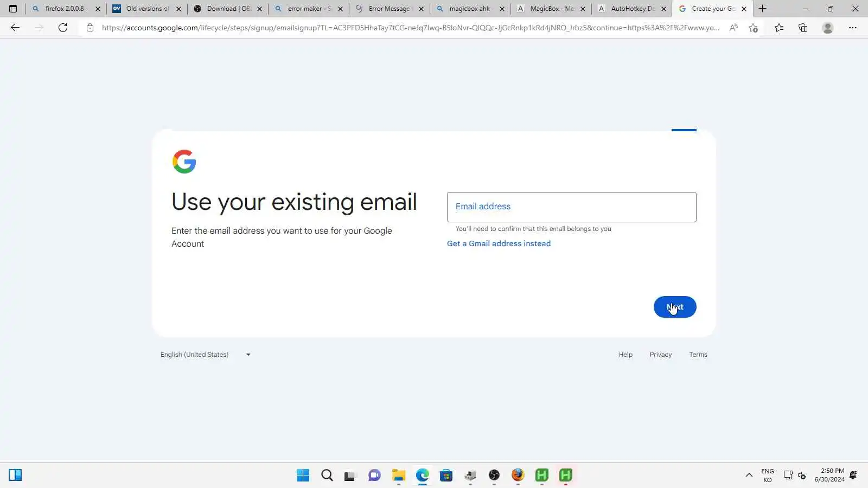Image resolution: width=868 pixels, height=488 pixels.
Task: Open the browser profile avatar
Action: point(827,28)
